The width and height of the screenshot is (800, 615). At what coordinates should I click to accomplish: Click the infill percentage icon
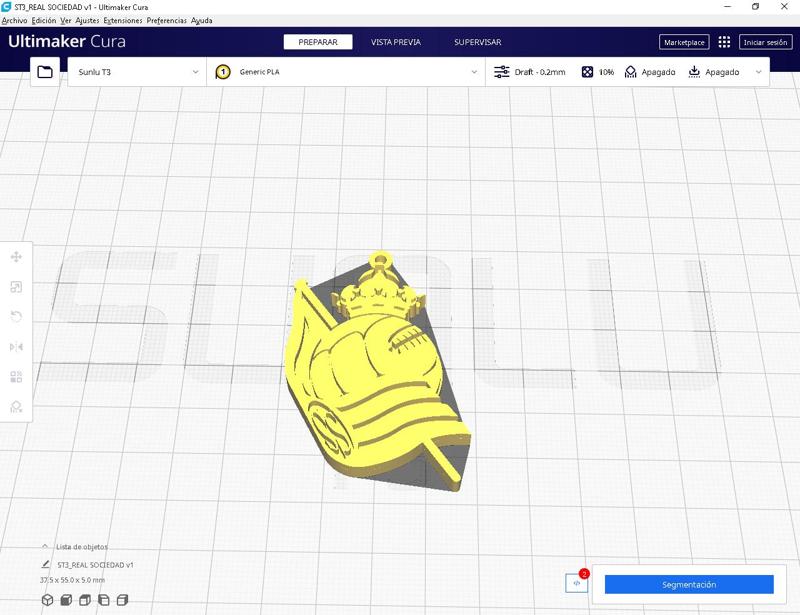(x=587, y=72)
